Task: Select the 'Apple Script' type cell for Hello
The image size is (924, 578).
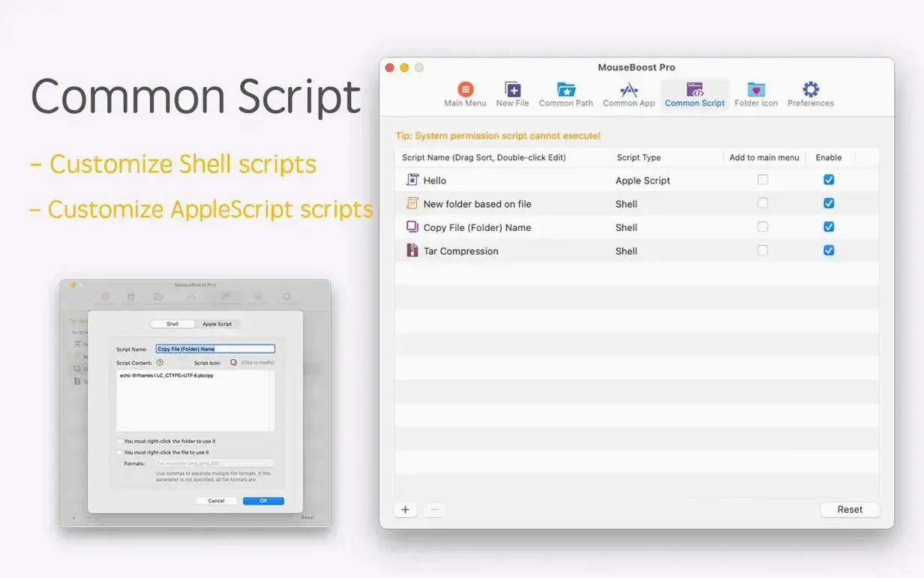Action: (x=643, y=181)
